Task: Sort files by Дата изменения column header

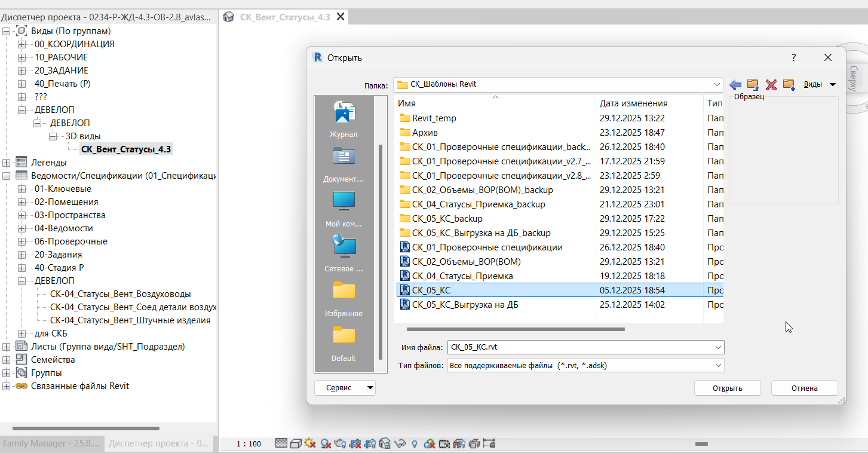Action: pyautogui.click(x=650, y=103)
